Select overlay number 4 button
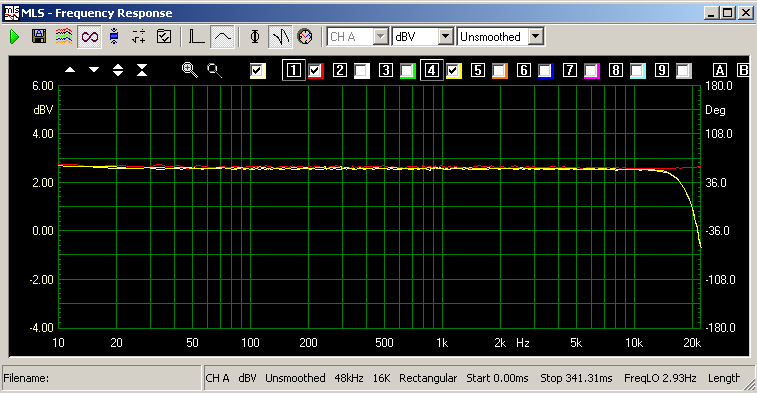Screen dimensions: 757x393 pyautogui.click(x=432, y=70)
